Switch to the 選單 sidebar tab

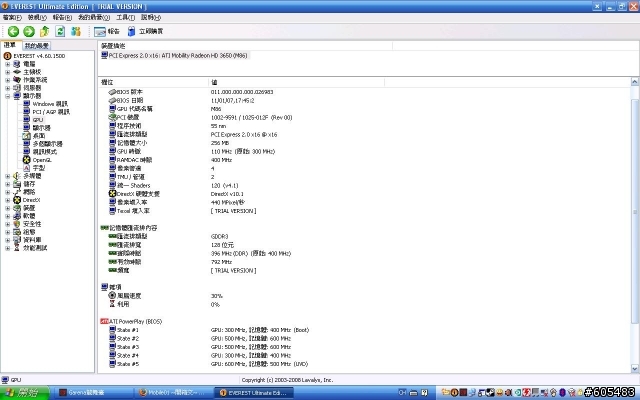(10, 45)
